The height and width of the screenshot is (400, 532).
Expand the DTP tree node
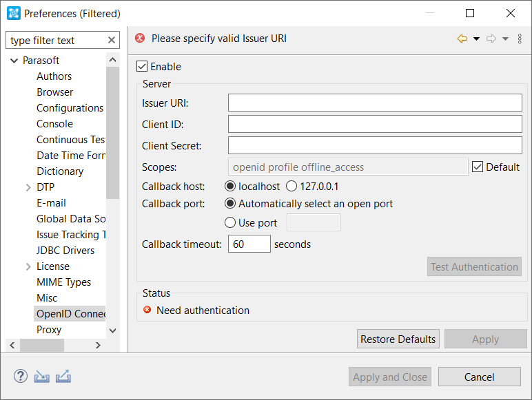pos(28,187)
